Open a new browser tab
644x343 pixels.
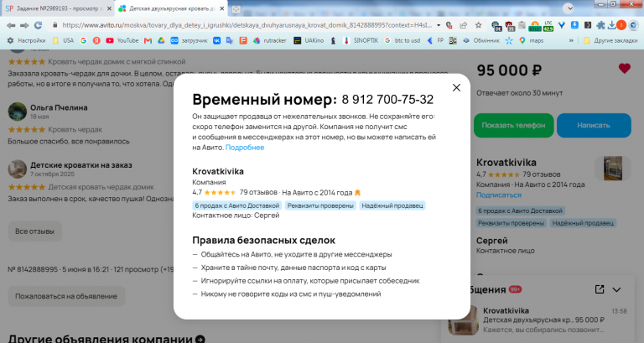236,9
